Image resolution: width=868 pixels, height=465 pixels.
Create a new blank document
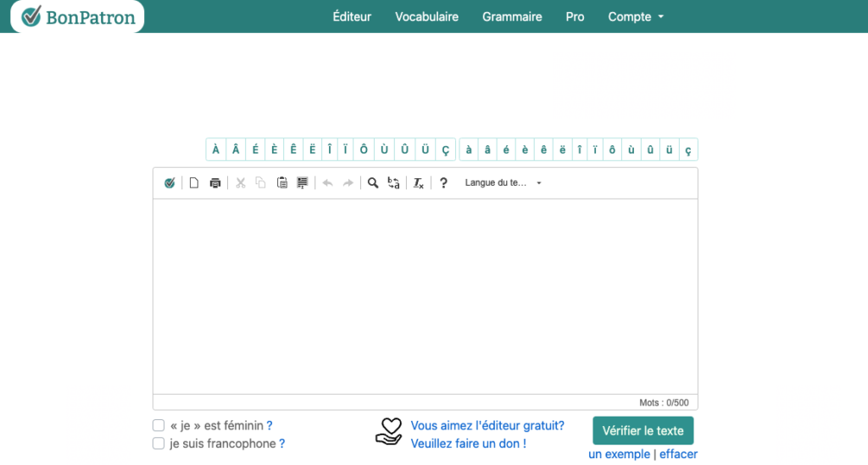click(194, 183)
